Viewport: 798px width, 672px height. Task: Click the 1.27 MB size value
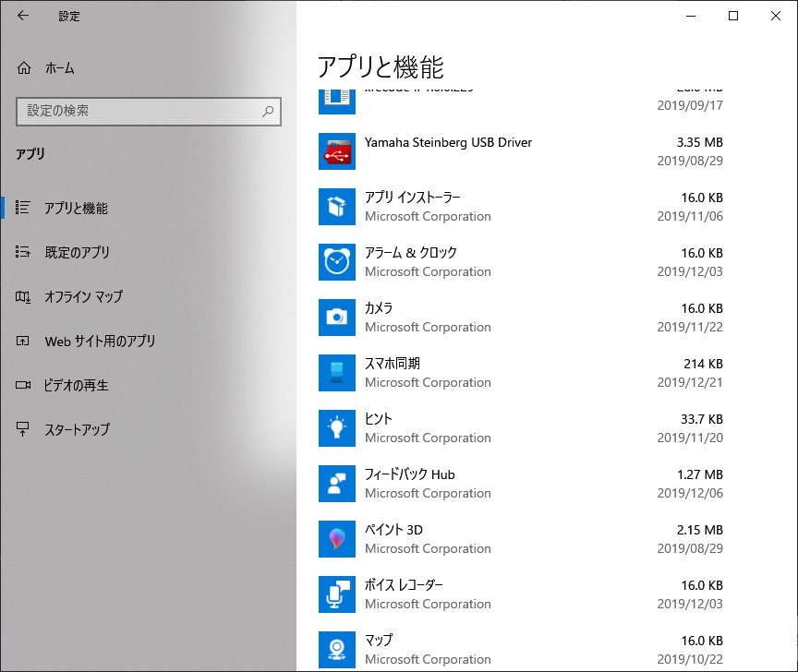coord(700,474)
